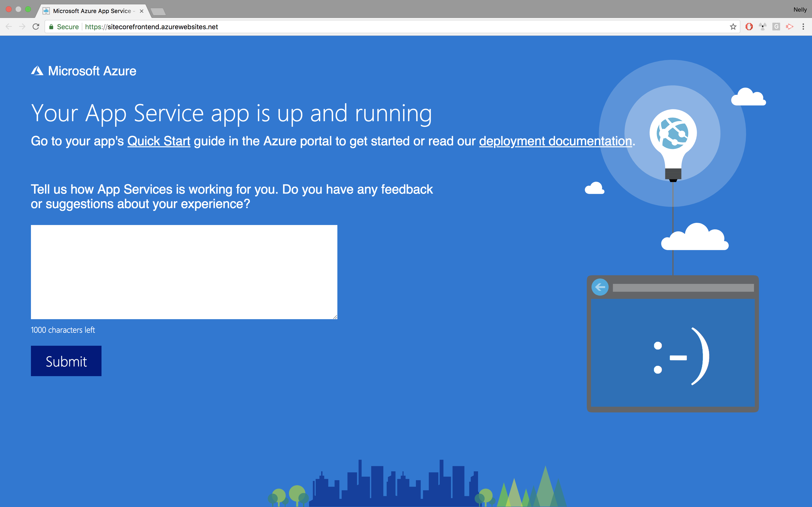
Task: Bookmark this page with the star icon
Action: (733, 27)
